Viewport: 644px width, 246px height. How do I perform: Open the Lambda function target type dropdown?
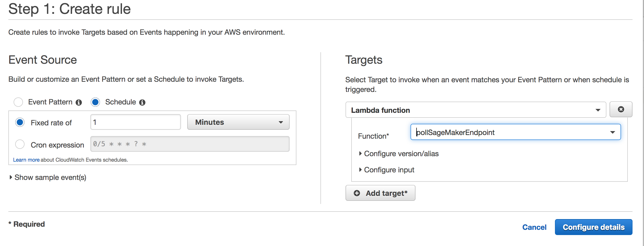coord(476,110)
